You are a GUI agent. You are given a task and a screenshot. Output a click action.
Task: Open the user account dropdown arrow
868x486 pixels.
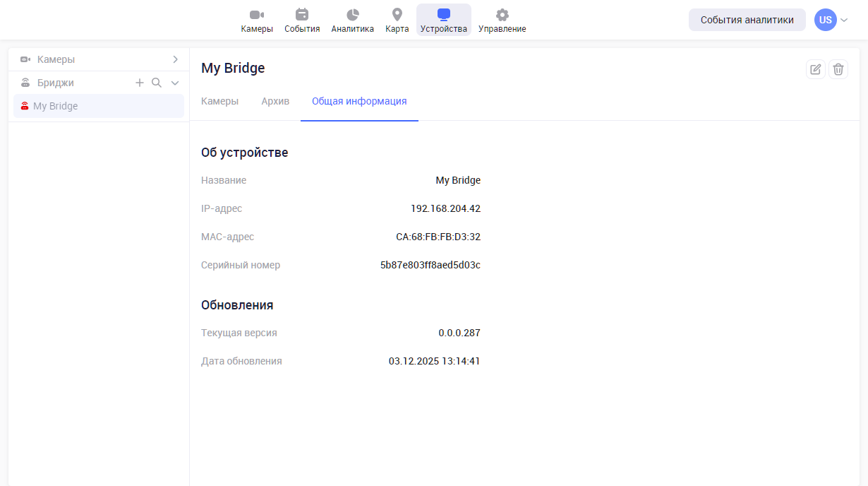pyautogui.click(x=844, y=20)
